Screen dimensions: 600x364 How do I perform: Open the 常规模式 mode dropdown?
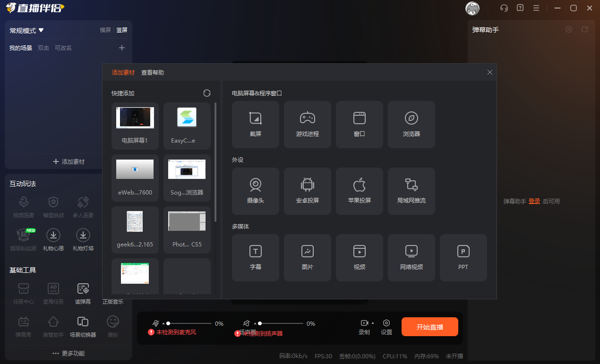point(26,29)
